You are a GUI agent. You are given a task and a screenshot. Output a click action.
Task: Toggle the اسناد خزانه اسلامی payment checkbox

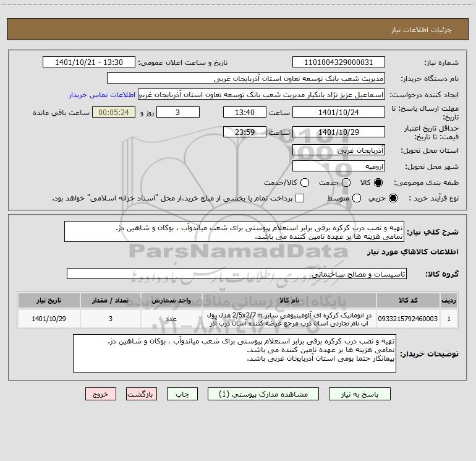(x=300, y=198)
